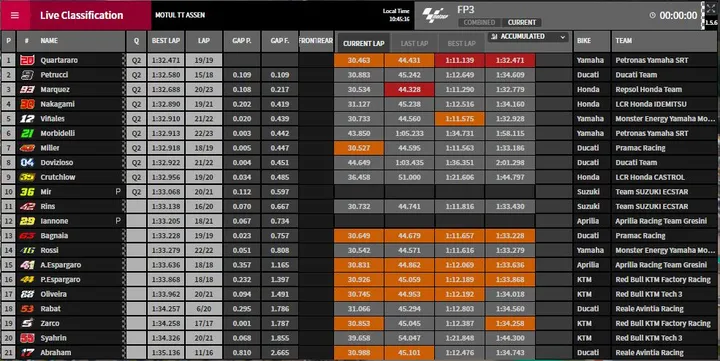
Task: Click Dovizioso's 2:01.298 accumulated time
Action: pos(510,163)
